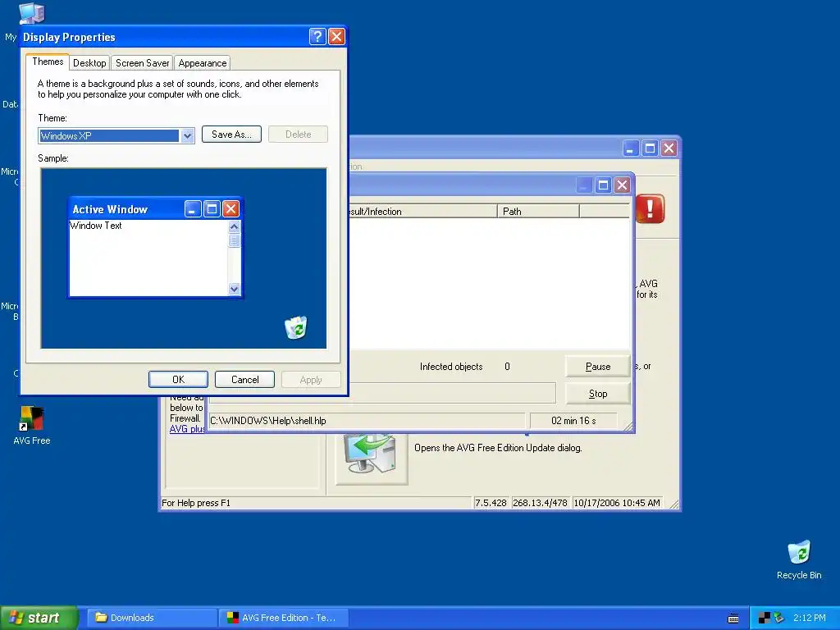This screenshot has height=630, width=840.
Task: Minimize the AVG main window
Action: pyautogui.click(x=632, y=148)
